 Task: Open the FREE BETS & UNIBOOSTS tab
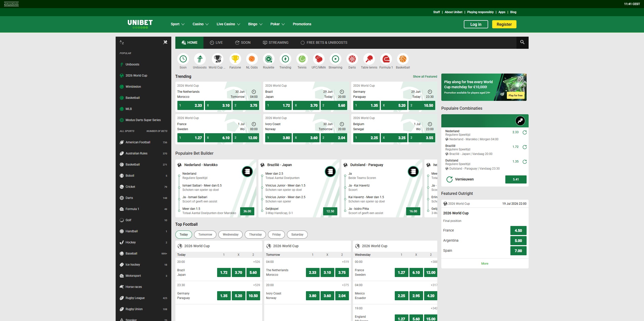coord(324,42)
